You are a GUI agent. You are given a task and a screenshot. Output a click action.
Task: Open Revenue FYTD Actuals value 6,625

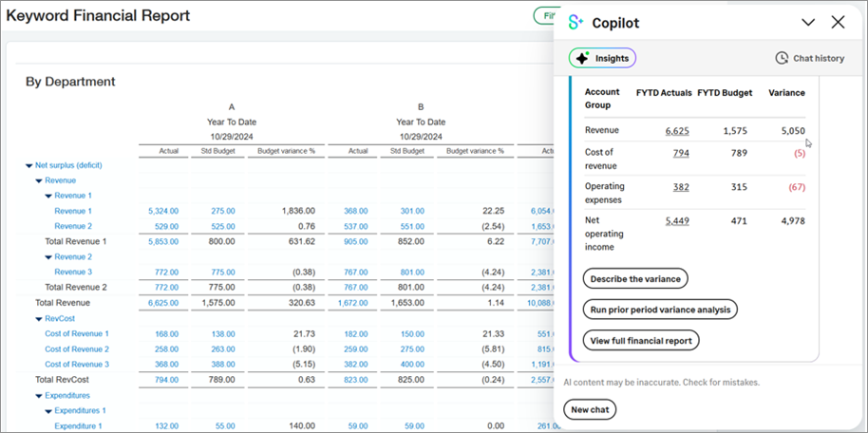point(677,131)
